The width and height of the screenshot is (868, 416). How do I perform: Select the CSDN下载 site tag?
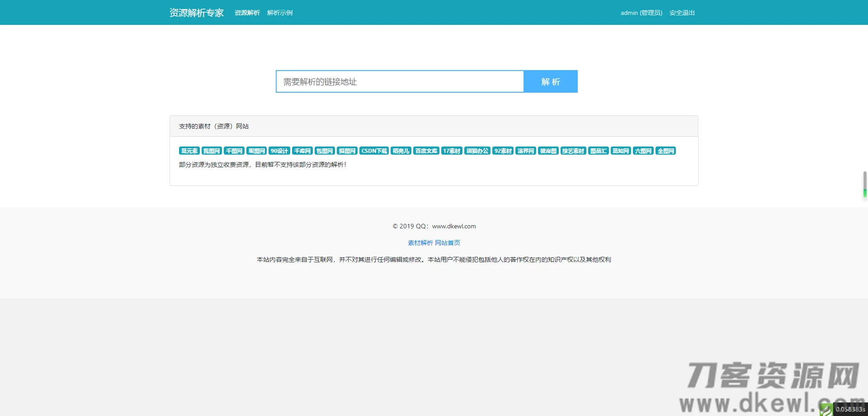click(374, 151)
